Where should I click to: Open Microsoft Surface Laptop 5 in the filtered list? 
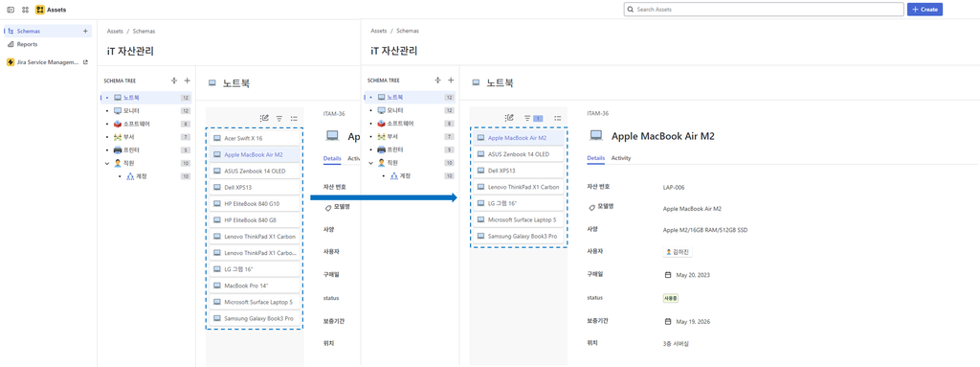point(518,219)
